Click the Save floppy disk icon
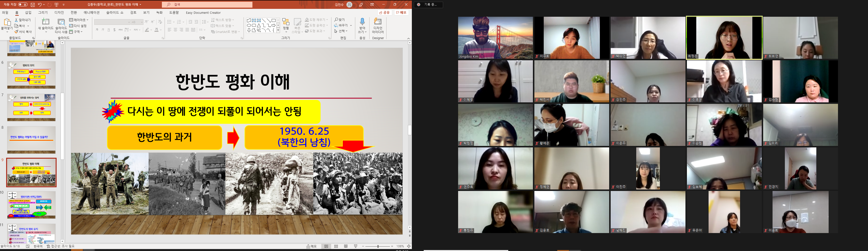This screenshot has width=868, height=251. coord(33,4)
